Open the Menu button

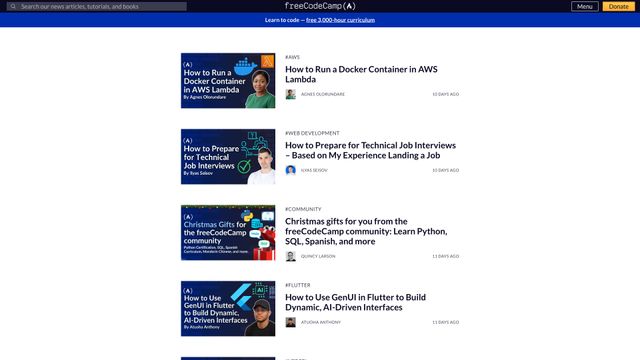pos(584,7)
